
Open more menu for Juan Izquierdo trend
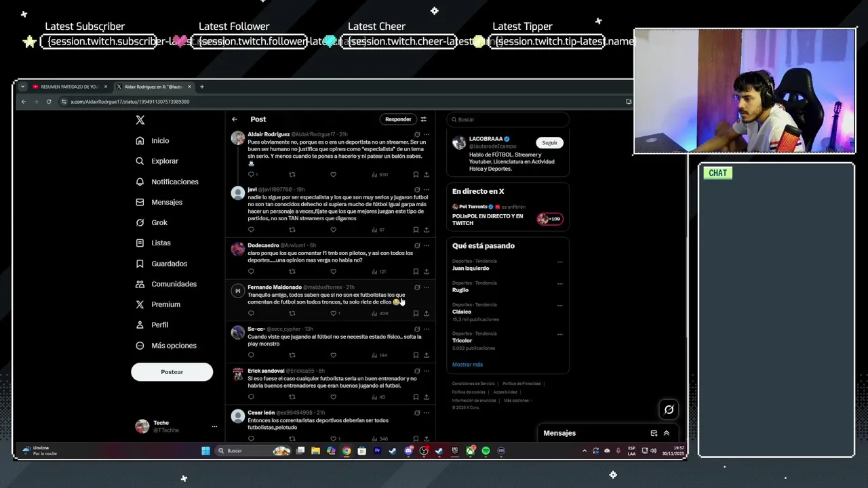pos(560,262)
